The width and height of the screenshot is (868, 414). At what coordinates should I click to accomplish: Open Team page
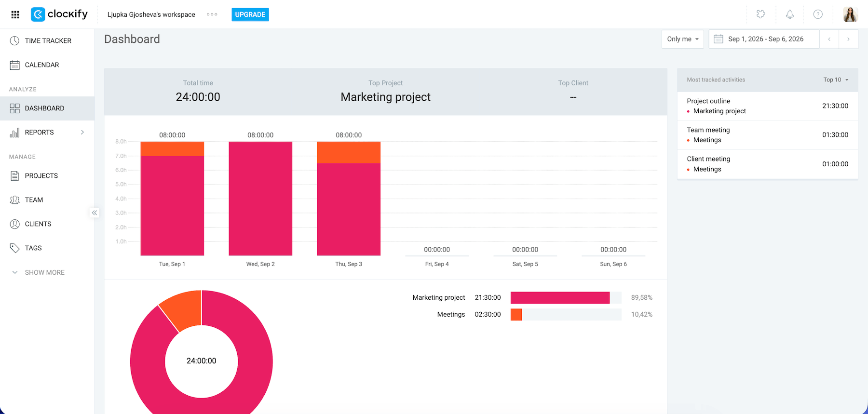[47, 200]
